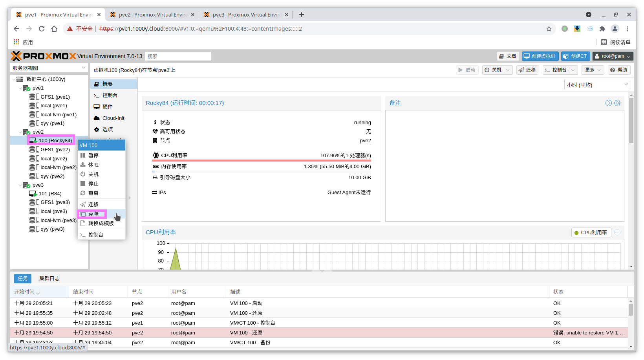Select 转换成模板 in the VM context menu

point(101,224)
